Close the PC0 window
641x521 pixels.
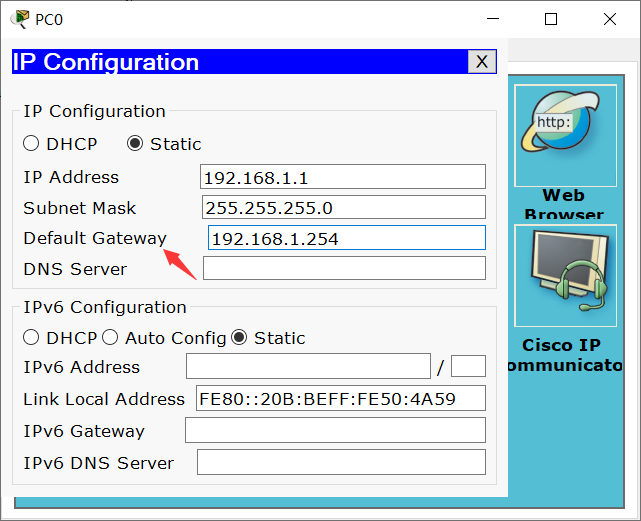click(610, 19)
